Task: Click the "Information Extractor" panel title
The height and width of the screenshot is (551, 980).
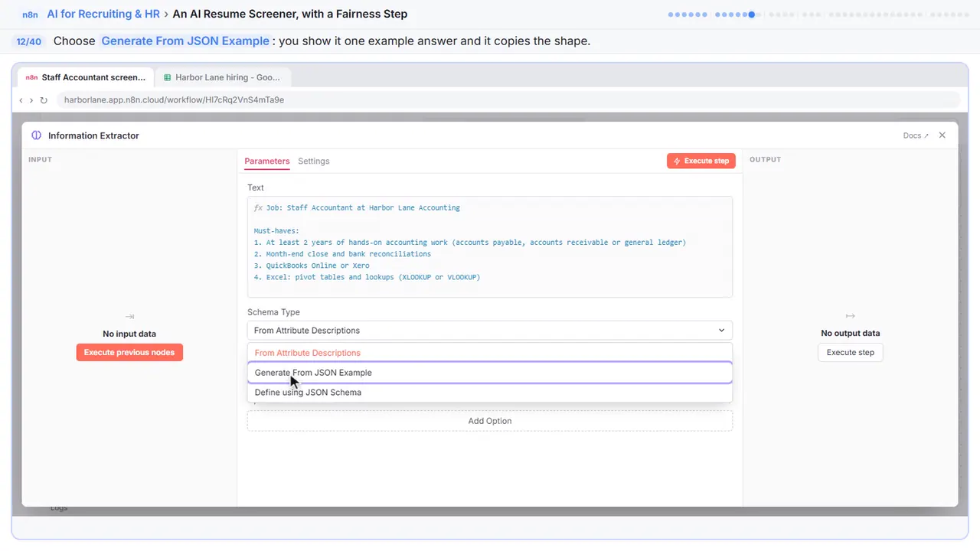Action: (x=93, y=135)
